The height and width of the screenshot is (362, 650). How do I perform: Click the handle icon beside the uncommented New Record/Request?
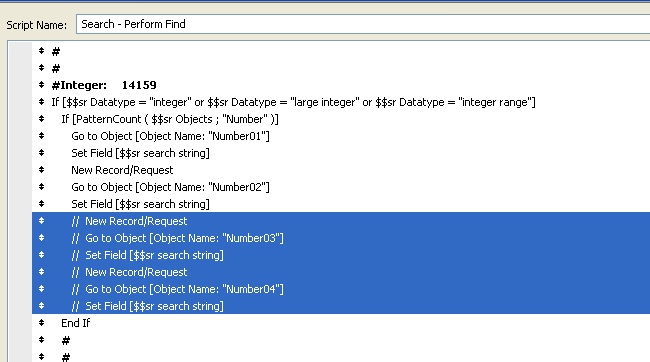click(x=41, y=170)
